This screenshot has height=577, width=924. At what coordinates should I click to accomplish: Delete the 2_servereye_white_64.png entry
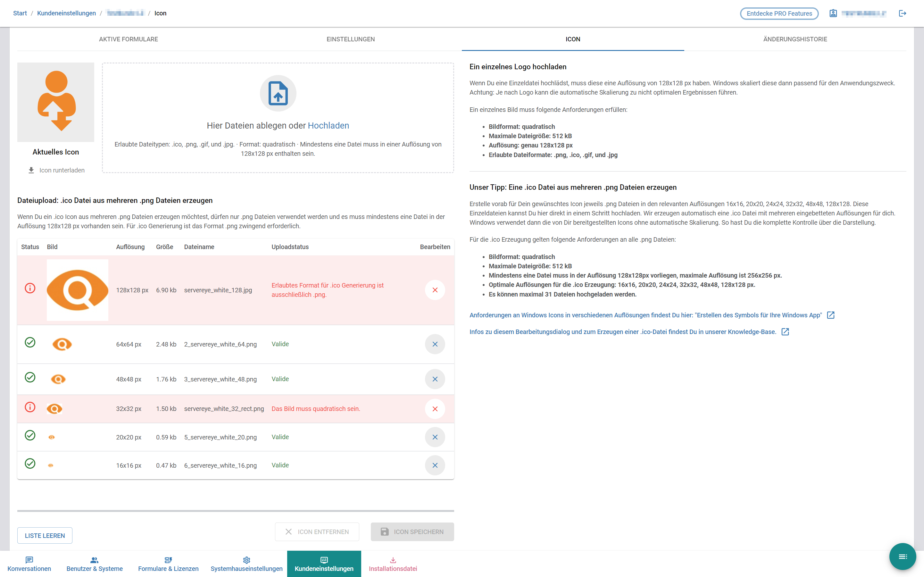(435, 344)
